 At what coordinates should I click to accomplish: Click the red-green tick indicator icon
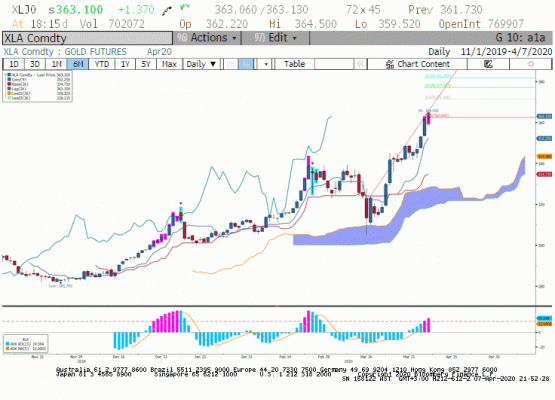185,7
